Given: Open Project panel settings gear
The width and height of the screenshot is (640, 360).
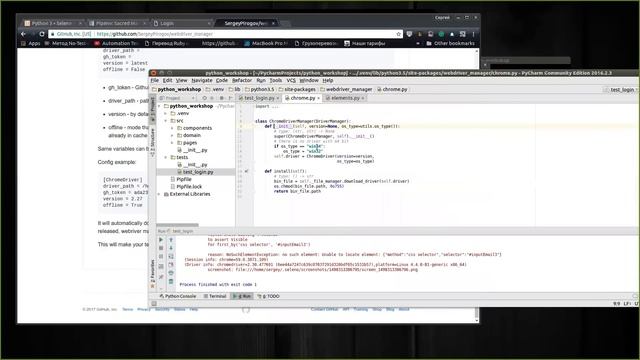Looking at the screenshot, I should (x=222, y=98).
